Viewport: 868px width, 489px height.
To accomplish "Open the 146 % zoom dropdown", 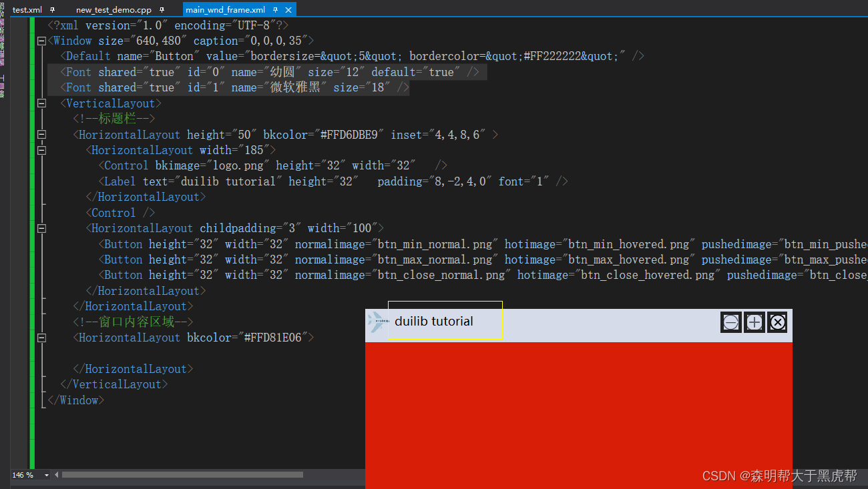I will coord(47,475).
